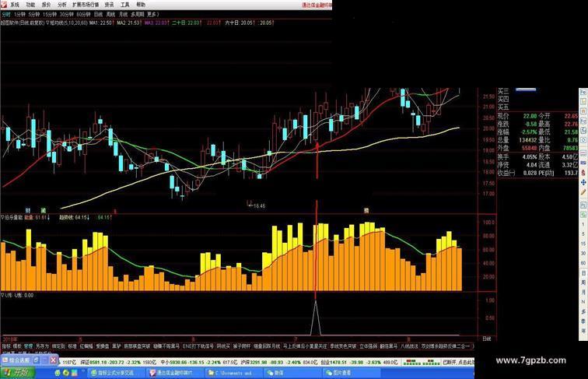Apply the 红蜘蛛 indicator

[86, 346]
